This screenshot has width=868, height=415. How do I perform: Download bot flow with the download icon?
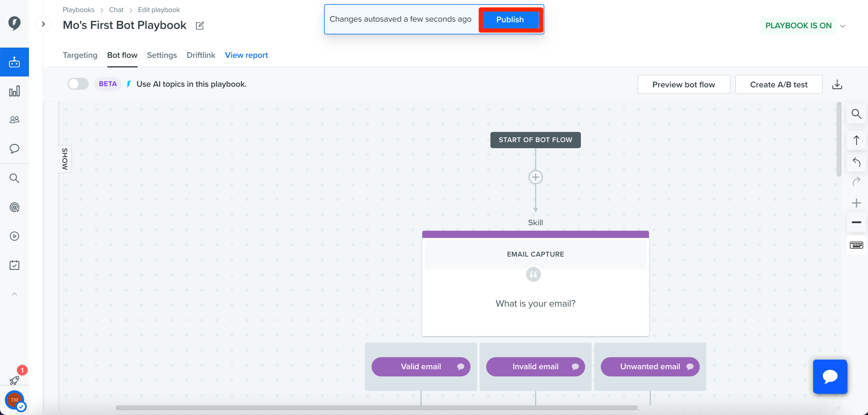pos(837,85)
